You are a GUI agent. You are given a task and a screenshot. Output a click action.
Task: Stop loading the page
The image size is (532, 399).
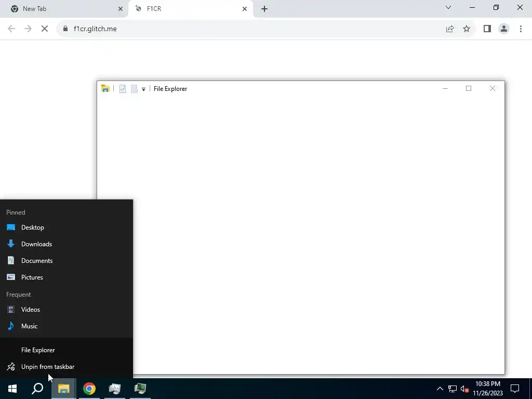pyautogui.click(x=45, y=29)
